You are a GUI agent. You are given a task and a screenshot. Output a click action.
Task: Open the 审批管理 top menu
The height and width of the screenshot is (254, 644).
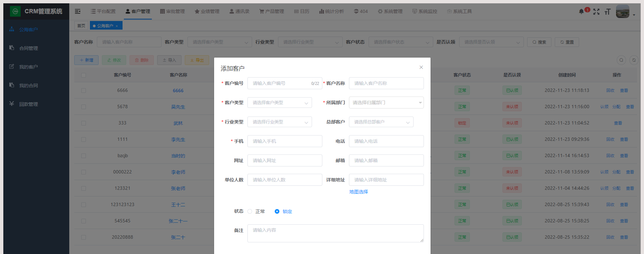tap(172, 11)
